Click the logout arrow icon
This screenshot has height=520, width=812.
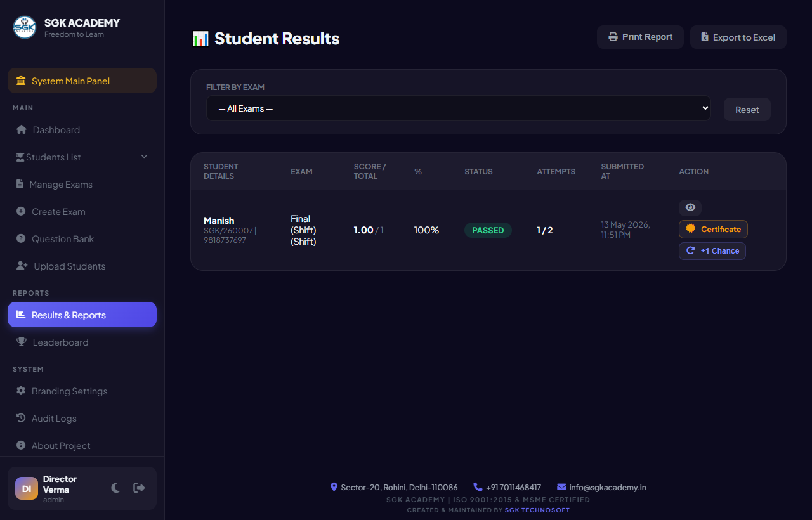pyautogui.click(x=139, y=488)
